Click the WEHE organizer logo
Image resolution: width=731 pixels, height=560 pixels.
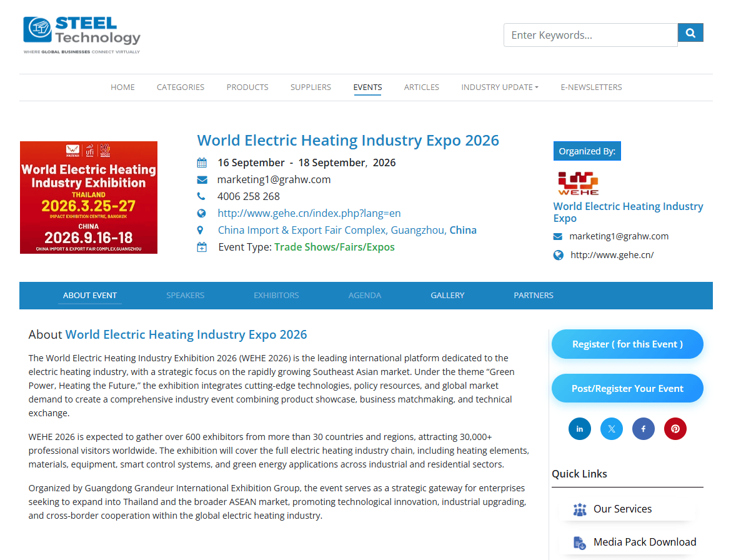[578, 183]
